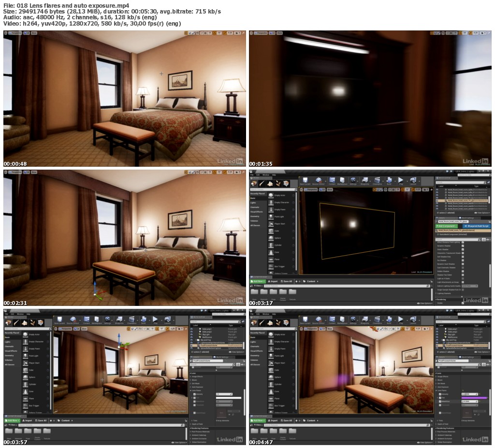Pick Cube icon in 00:04:47 frame

pos(271,370)
